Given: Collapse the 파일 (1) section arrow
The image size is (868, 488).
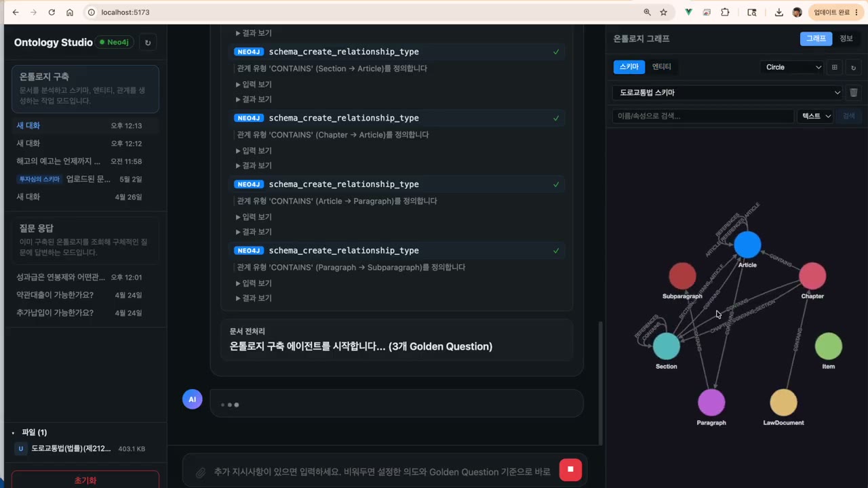Looking at the screenshot, I should pyautogui.click(x=13, y=432).
